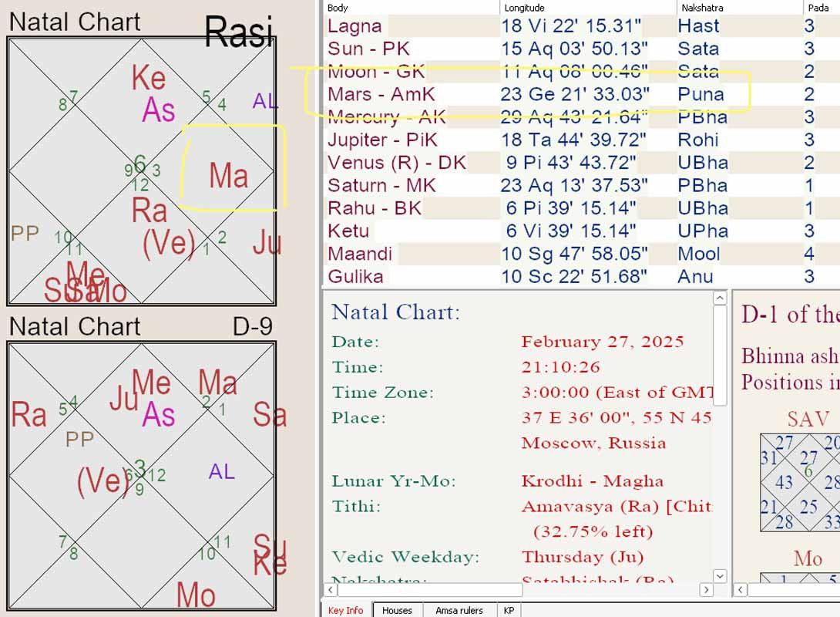Image resolution: width=840 pixels, height=617 pixels.
Task: Select the KP tab
Action: click(509, 610)
